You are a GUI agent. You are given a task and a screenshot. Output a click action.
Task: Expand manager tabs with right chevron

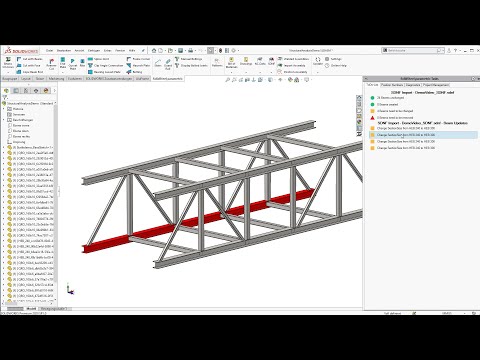point(55,90)
